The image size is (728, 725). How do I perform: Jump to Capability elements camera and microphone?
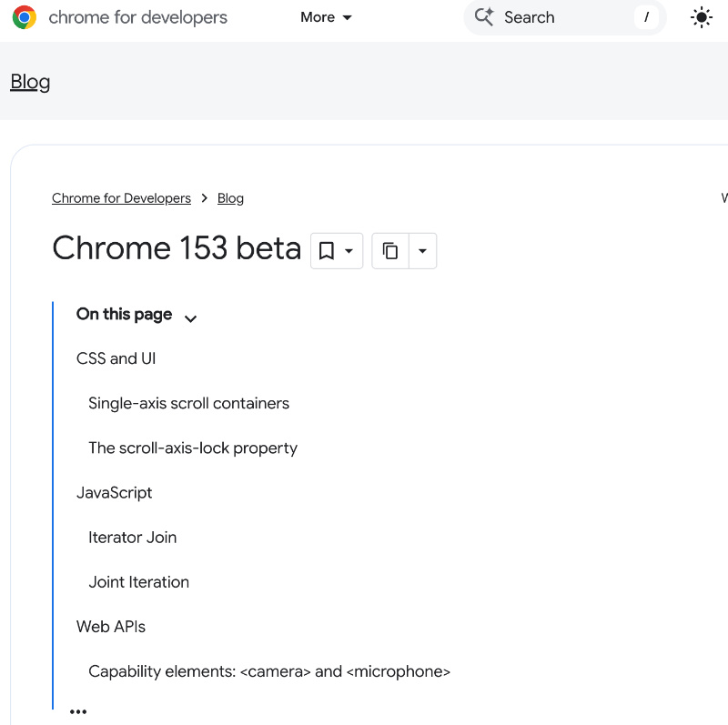click(269, 671)
